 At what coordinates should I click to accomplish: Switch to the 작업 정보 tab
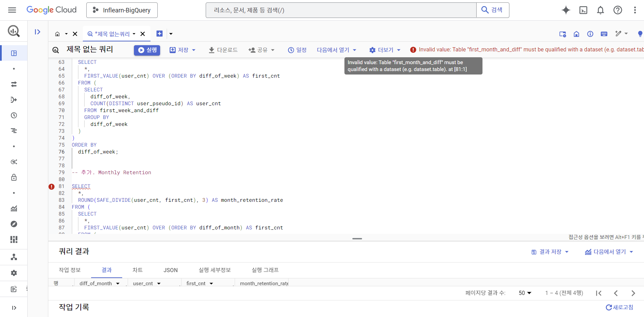tap(70, 270)
